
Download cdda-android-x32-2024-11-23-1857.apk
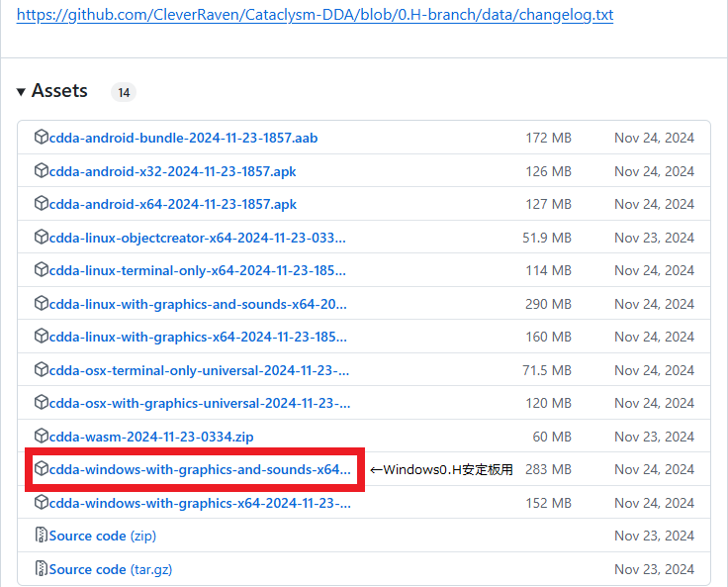(173, 171)
